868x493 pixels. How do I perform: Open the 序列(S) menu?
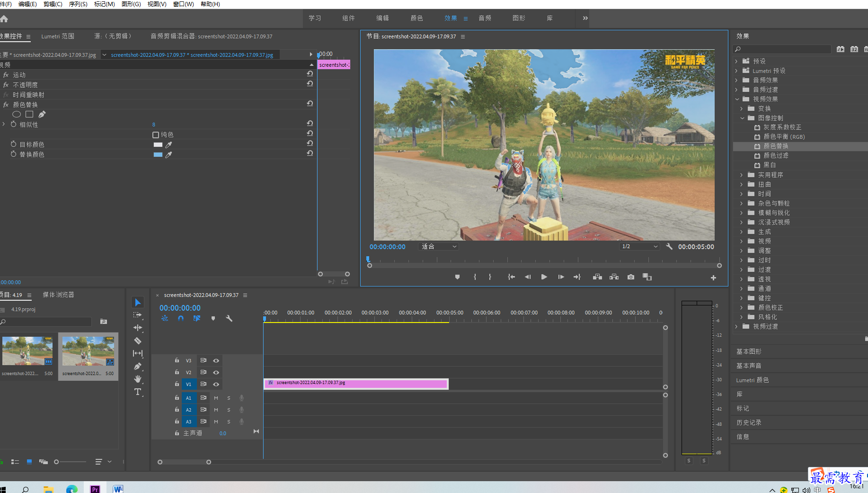point(78,4)
